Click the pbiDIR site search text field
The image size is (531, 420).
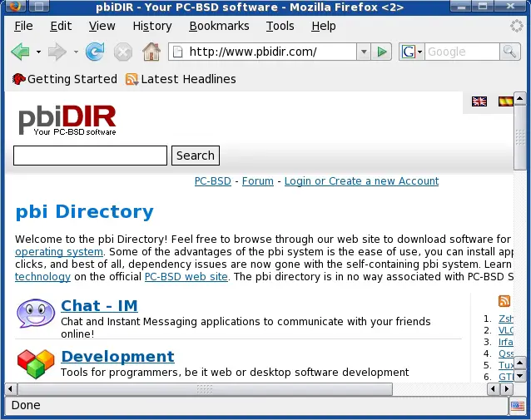click(90, 156)
